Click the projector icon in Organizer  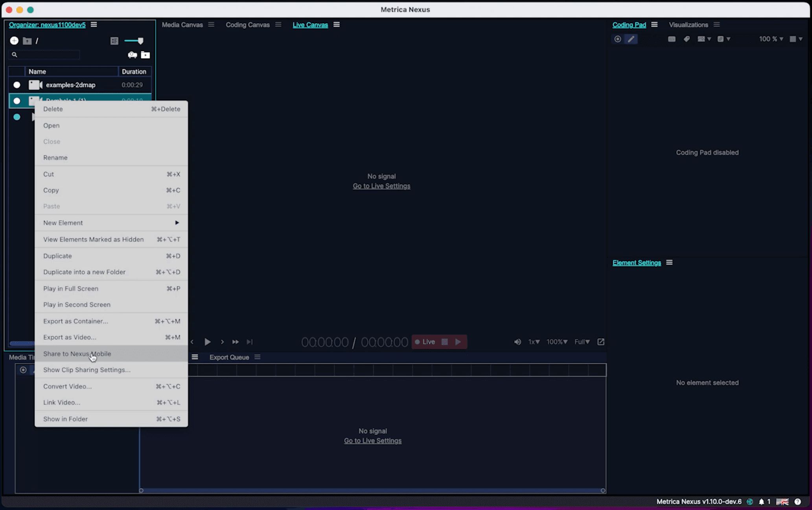tap(133, 55)
